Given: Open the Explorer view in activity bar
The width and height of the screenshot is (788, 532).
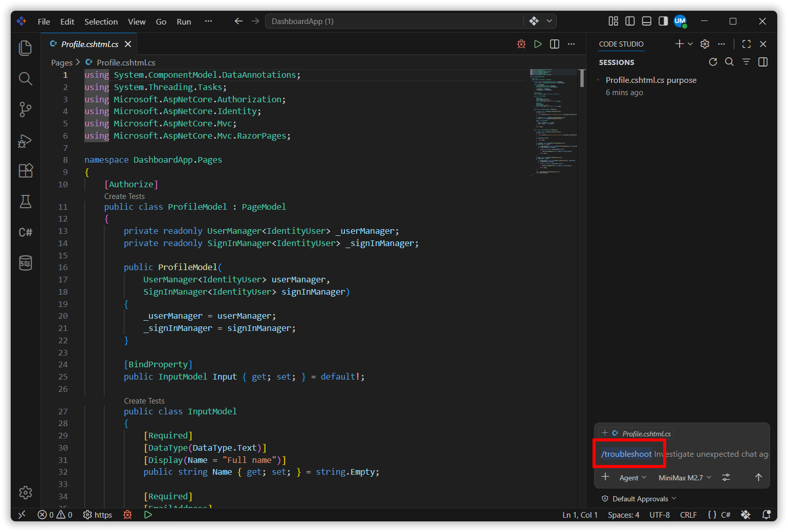Looking at the screenshot, I should click(x=25, y=48).
